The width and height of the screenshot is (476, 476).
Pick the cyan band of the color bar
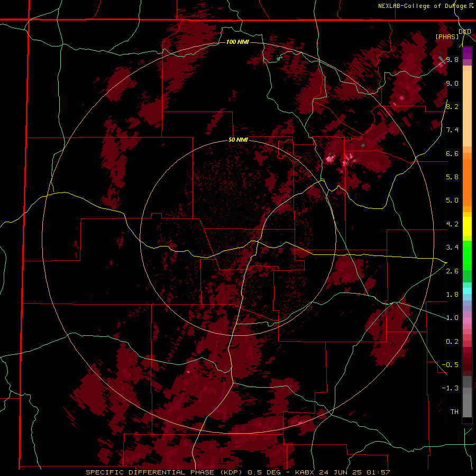pos(467,291)
